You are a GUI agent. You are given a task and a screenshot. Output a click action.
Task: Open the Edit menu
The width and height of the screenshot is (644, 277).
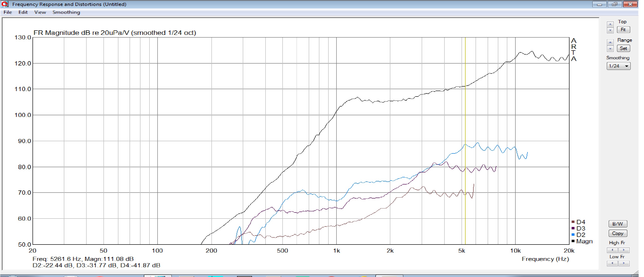coord(23,12)
